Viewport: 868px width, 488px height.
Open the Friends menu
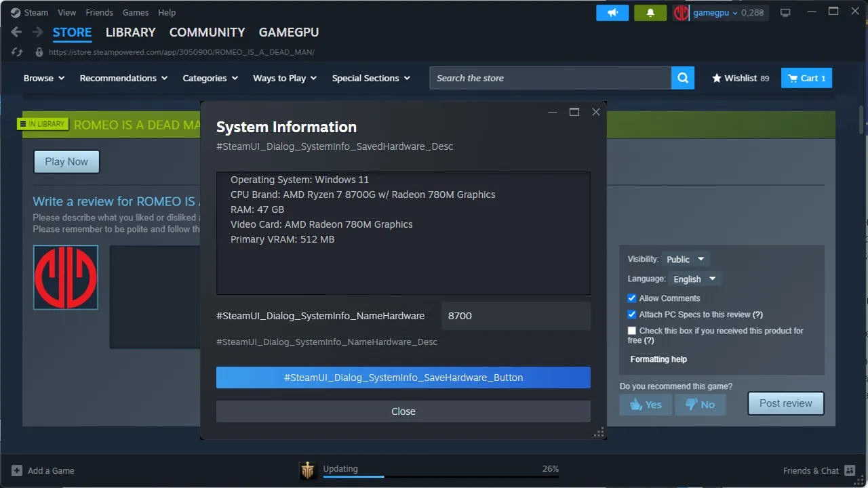pos(100,12)
